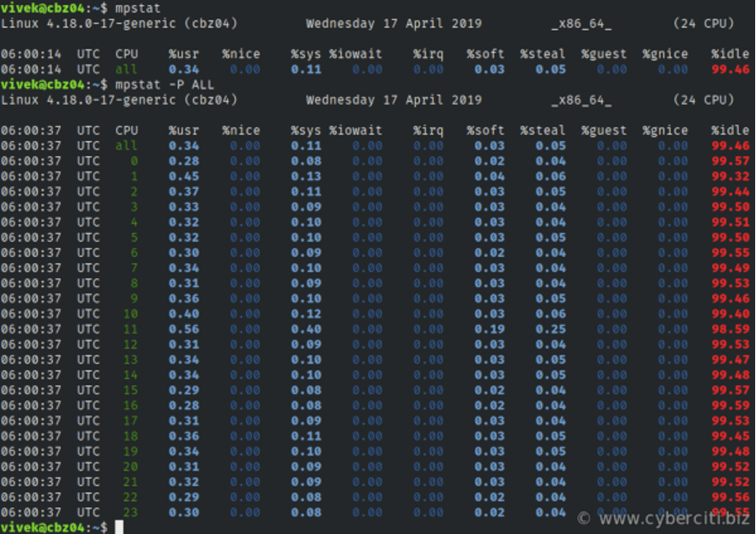Viewport: 756px width, 534px height.
Task: Click idle value 99.40 in the CPU 10 row
Action: (x=731, y=314)
